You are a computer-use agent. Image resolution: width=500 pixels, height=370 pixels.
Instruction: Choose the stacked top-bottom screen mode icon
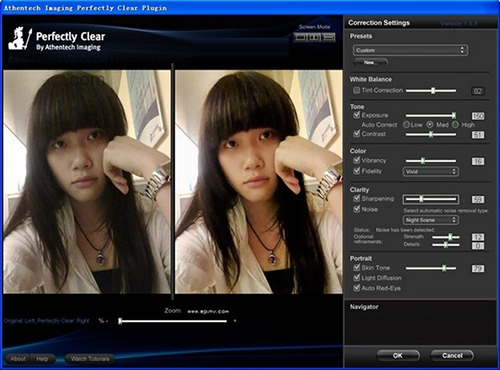[x=329, y=37]
